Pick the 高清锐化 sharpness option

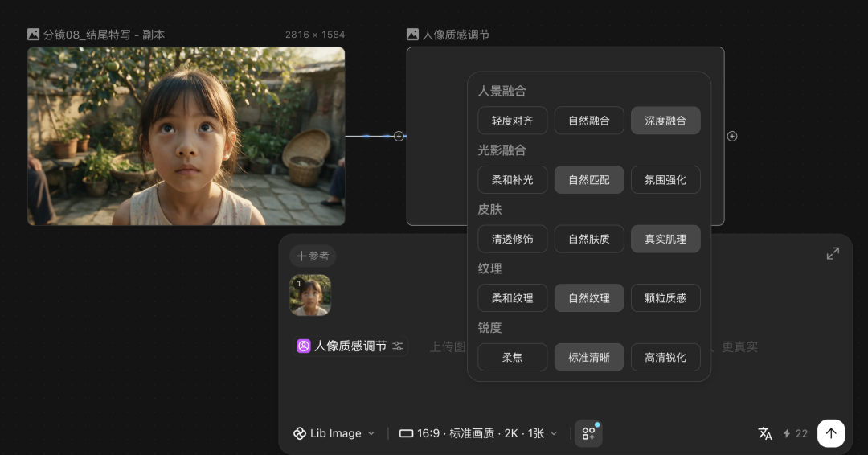pyautogui.click(x=665, y=358)
